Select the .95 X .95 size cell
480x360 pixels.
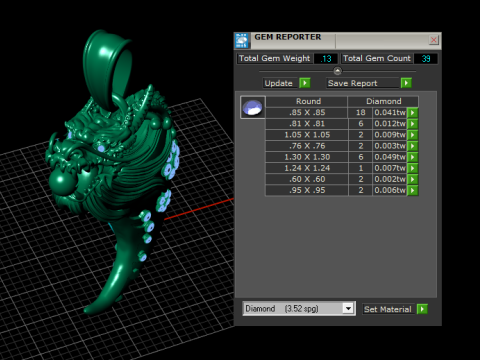(307, 190)
